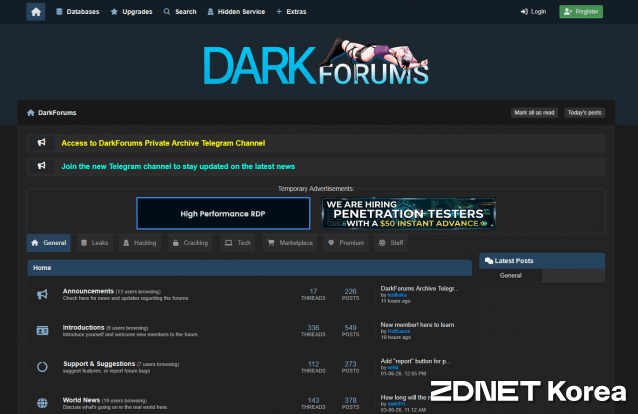Switch to the Cracking tab
The image size is (638, 414).
tap(190, 243)
